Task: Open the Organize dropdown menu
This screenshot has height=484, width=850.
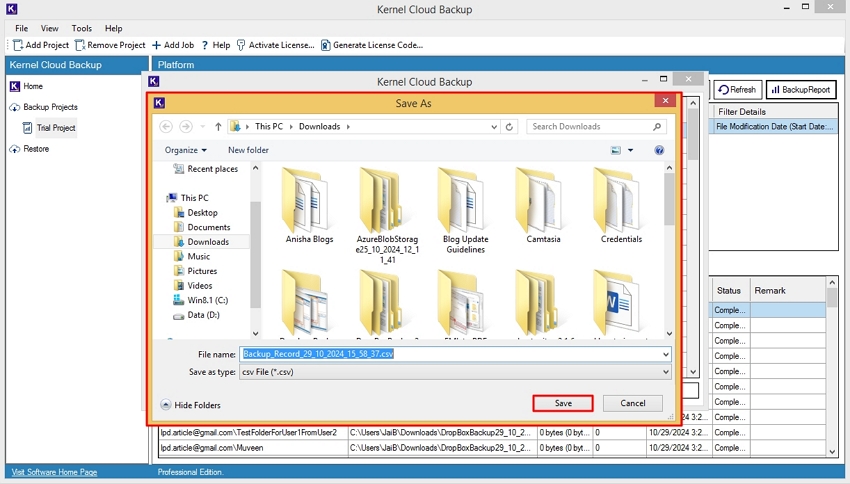Action: point(186,150)
